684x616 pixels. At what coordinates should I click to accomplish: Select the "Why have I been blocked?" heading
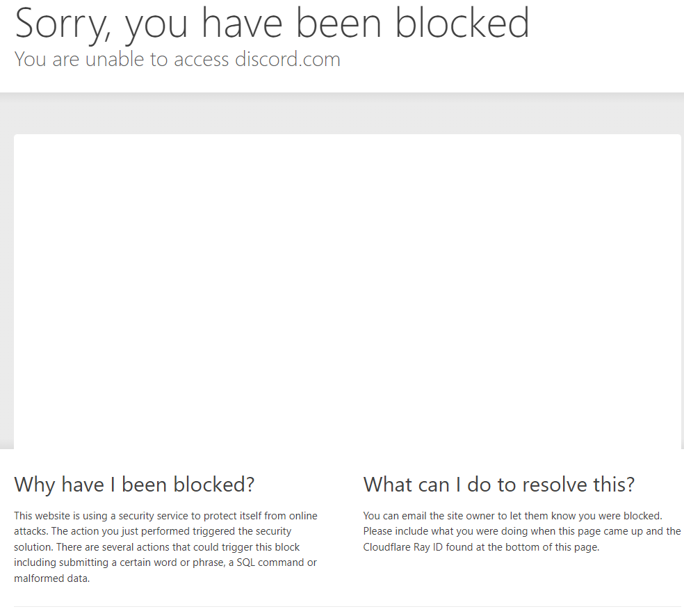(x=134, y=484)
